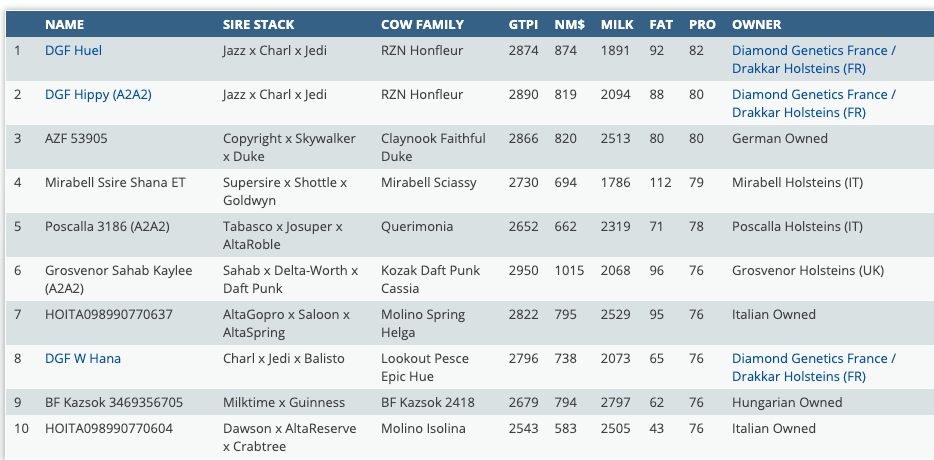Image resolution: width=934 pixels, height=460 pixels.
Task: Sort by the MILK column header
Action: pyautogui.click(x=616, y=24)
